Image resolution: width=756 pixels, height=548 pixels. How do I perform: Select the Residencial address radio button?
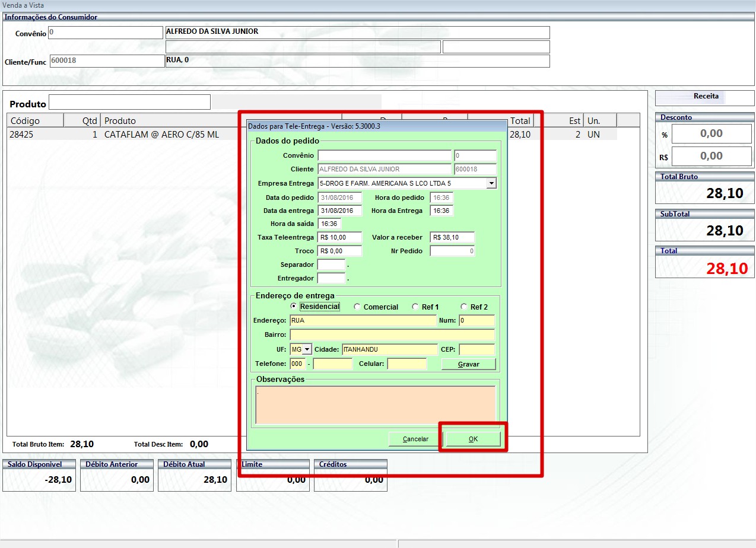pyautogui.click(x=294, y=307)
